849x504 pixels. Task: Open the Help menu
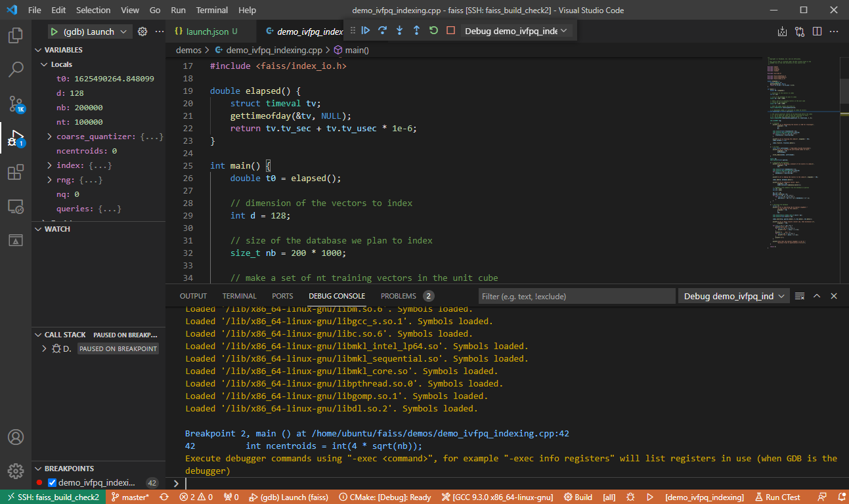(248, 10)
